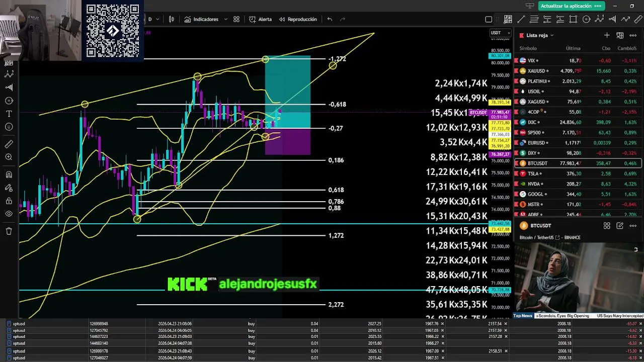Open the BTCUSDT details grid view icon
The height and width of the screenshot is (362, 644).
pyautogui.click(x=607, y=226)
